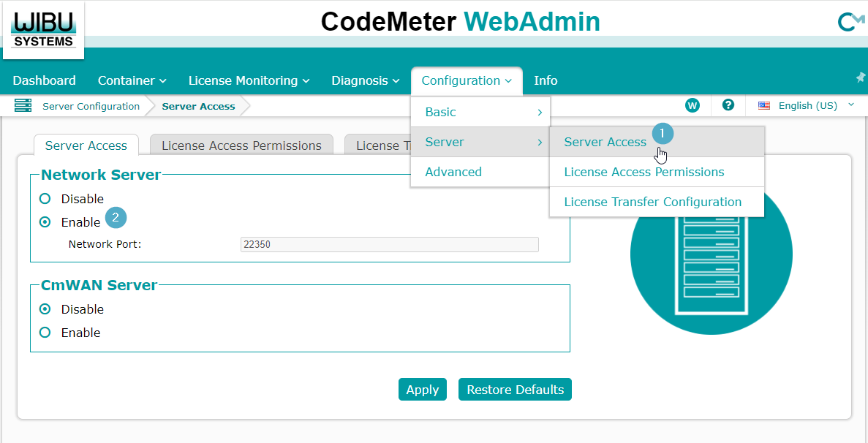The image size is (868, 443).
Task: Select Disable under CmWAN Server
Action: (45, 309)
